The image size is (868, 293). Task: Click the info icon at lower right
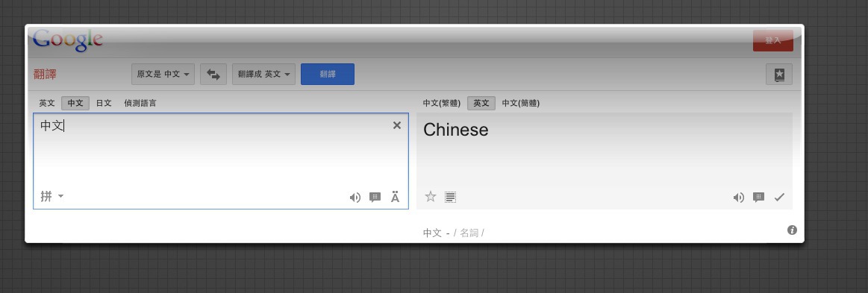(x=792, y=230)
